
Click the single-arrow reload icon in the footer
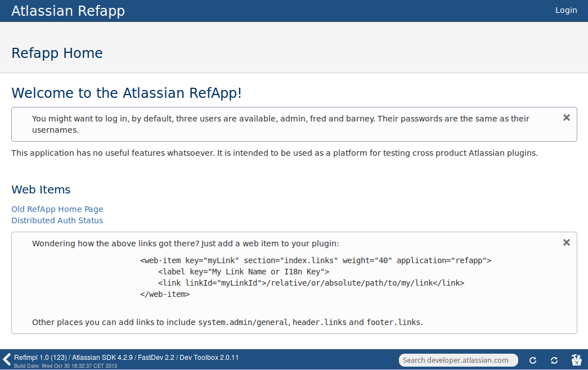click(x=532, y=360)
